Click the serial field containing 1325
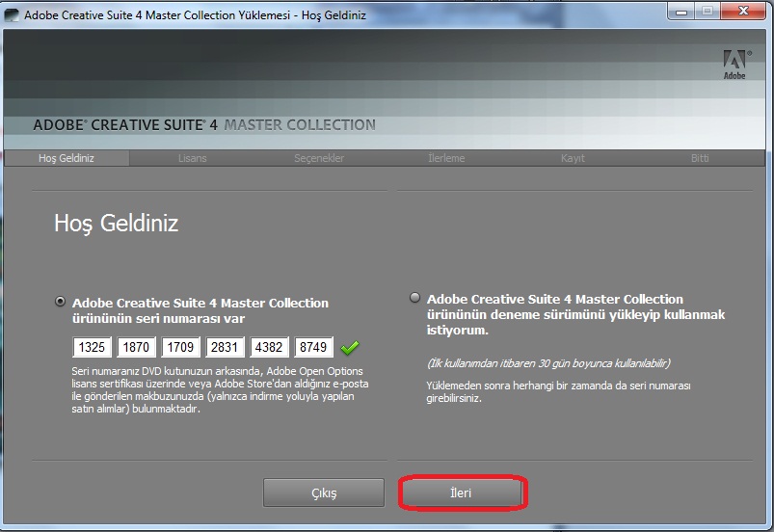 [x=92, y=347]
